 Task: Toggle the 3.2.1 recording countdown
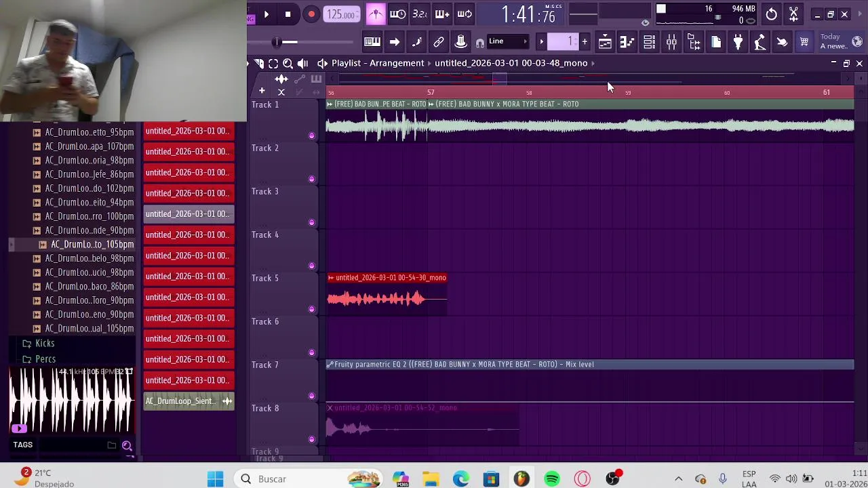point(420,14)
